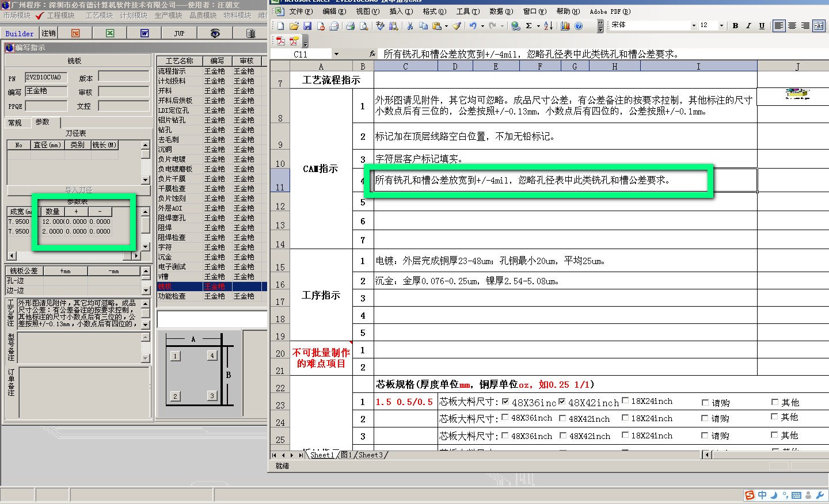
Task: Toggle Bold formatting in Excel
Action: [x=735, y=25]
